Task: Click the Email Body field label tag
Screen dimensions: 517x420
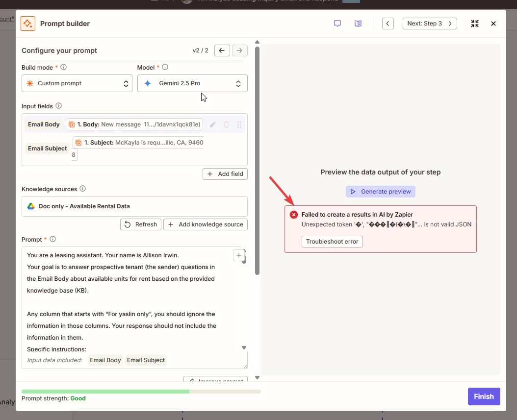Action: pos(44,124)
